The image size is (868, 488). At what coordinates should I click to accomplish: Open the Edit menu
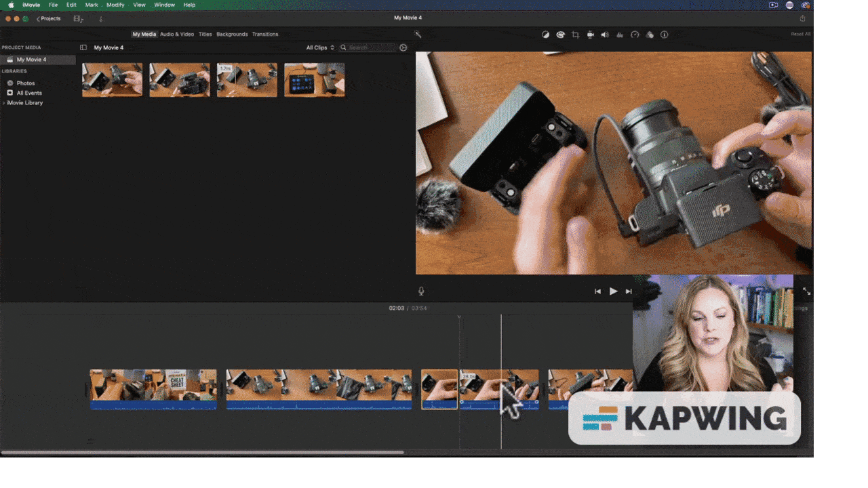(x=71, y=5)
